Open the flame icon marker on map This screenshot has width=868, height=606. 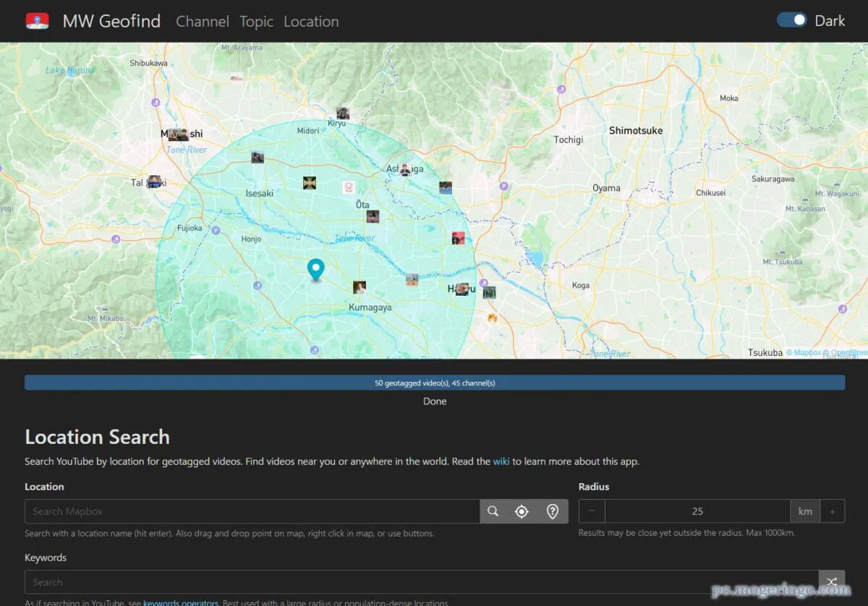coord(493,318)
